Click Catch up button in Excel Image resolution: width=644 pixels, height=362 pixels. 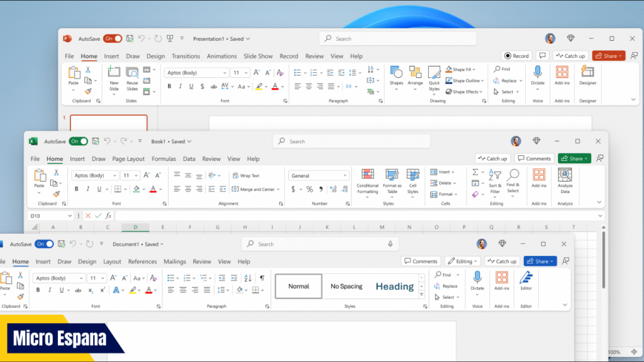click(x=492, y=158)
